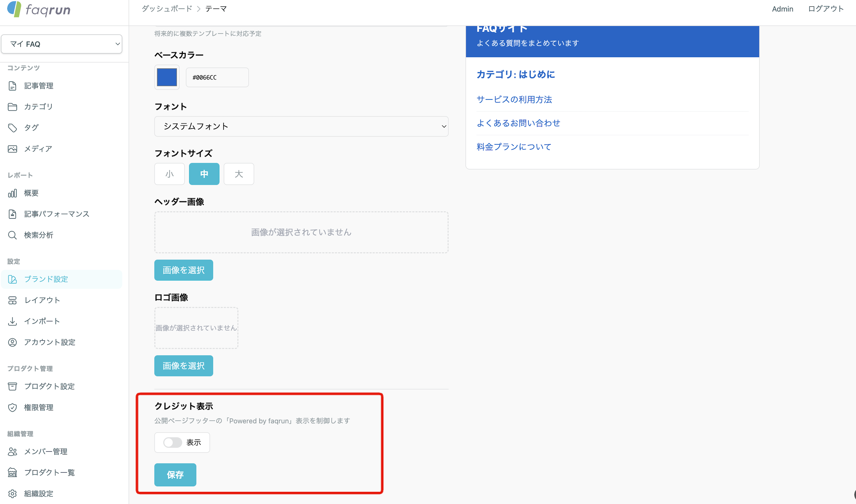Click the メディア image icon
Image resolution: width=856 pixels, height=504 pixels.
point(13,149)
